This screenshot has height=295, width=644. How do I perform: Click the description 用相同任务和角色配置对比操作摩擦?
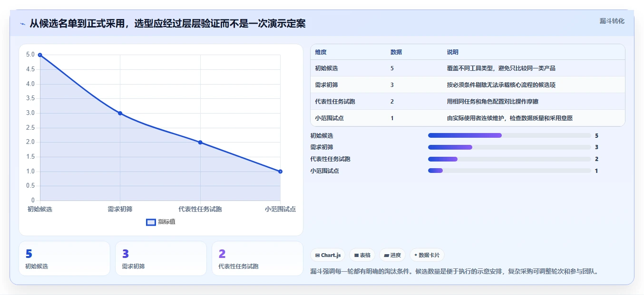point(492,102)
